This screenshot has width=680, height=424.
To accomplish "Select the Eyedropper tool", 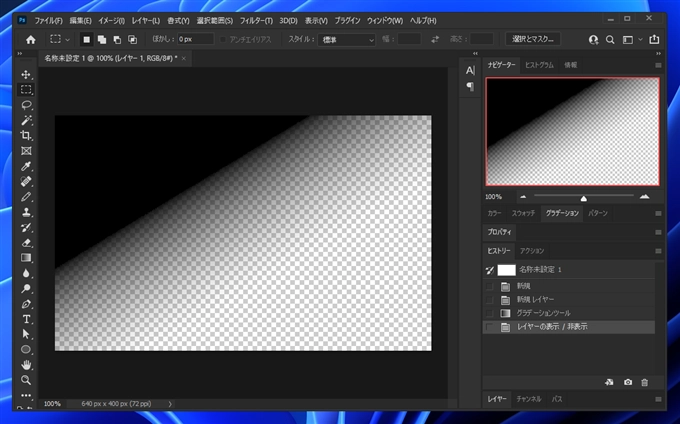I will pos(26,166).
